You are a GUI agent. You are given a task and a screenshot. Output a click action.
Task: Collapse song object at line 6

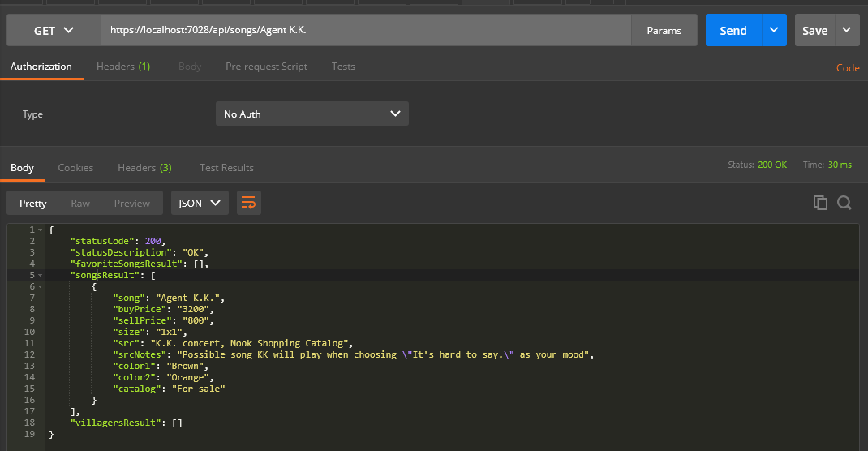[x=41, y=286]
